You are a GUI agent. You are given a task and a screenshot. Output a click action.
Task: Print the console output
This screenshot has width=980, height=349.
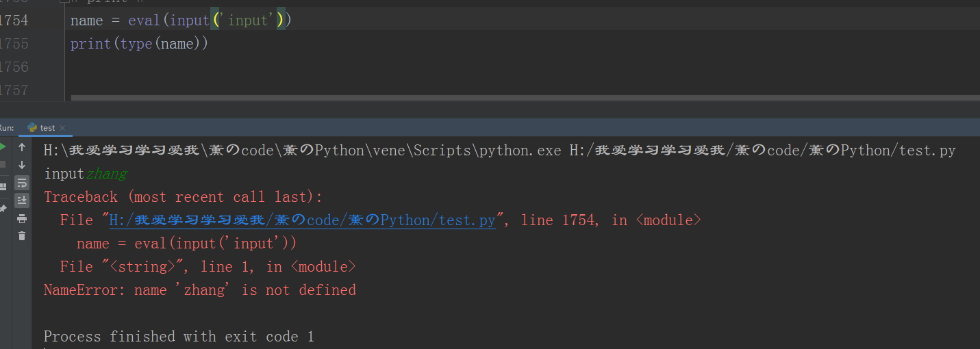pyautogui.click(x=22, y=218)
